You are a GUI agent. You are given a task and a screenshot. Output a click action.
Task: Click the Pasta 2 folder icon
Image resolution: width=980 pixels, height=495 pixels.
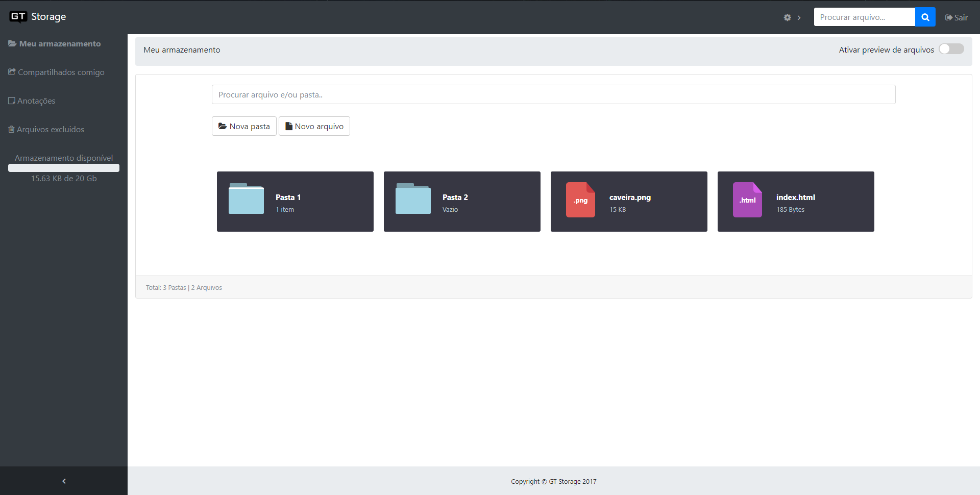[413, 199]
